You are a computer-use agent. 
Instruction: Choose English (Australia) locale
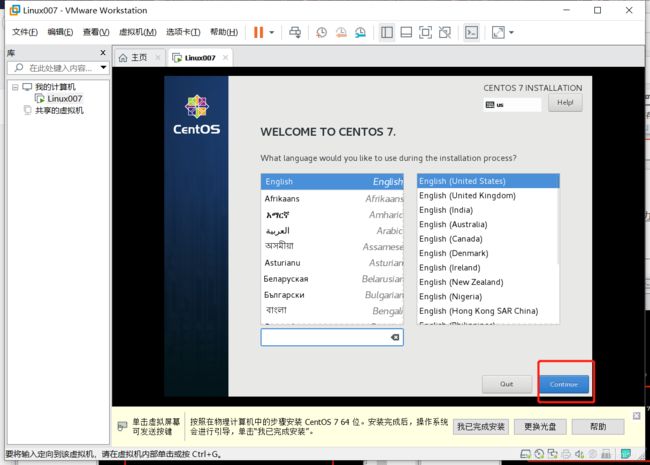[488, 224]
